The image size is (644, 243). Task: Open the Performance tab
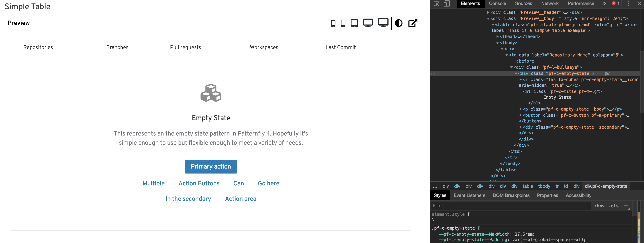pos(581,3)
